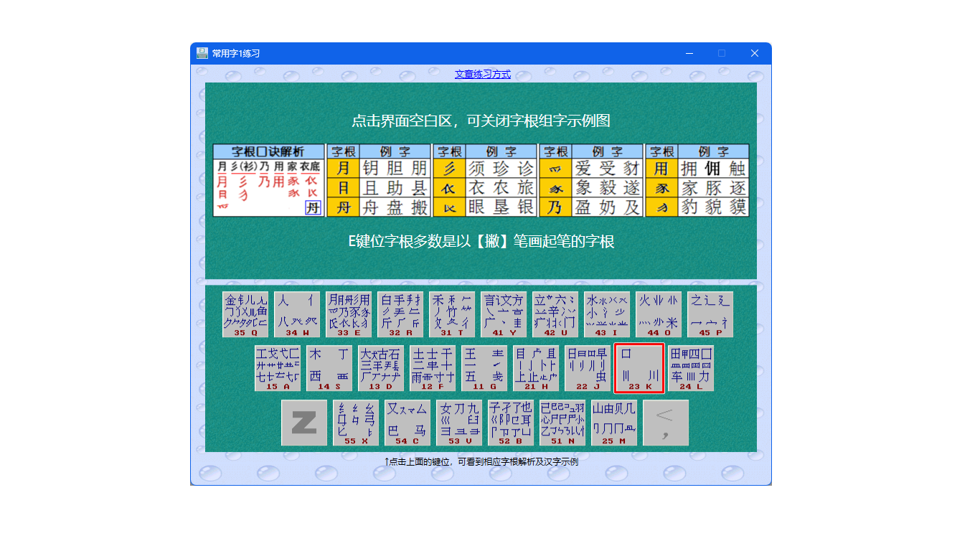Select the 24 L radical key
Screen dimensions: 980x551
pos(691,369)
